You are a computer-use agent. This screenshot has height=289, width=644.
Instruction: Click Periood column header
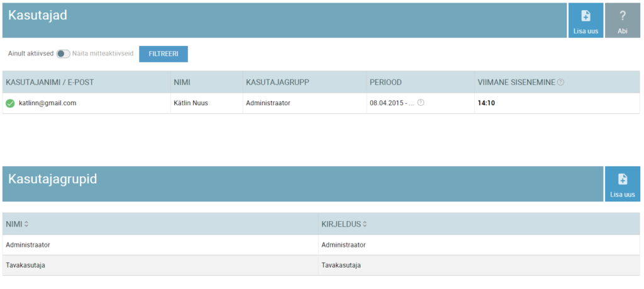(386, 82)
